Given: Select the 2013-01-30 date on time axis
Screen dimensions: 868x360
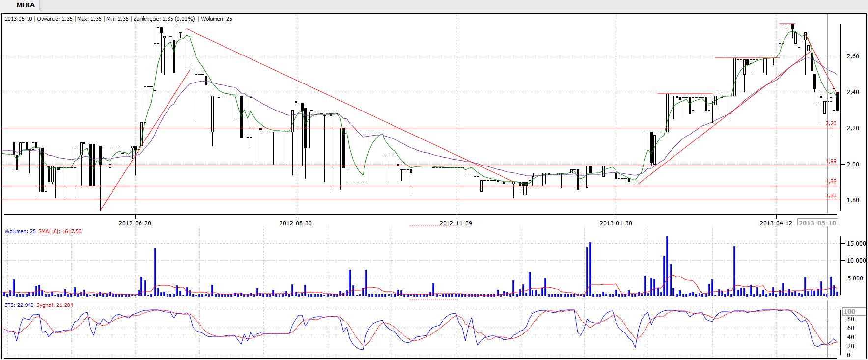Looking at the screenshot, I should pyautogui.click(x=616, y=223).
